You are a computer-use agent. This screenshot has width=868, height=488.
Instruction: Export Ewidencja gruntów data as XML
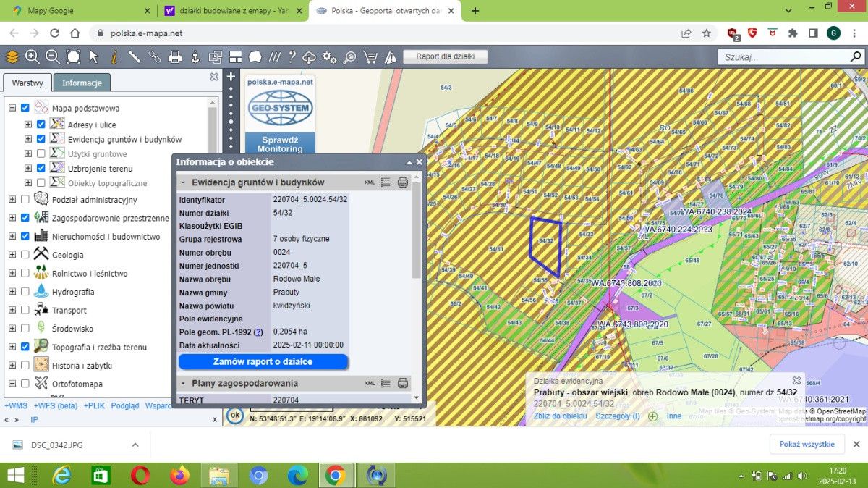pyautogui.click(x=370, y=182)
